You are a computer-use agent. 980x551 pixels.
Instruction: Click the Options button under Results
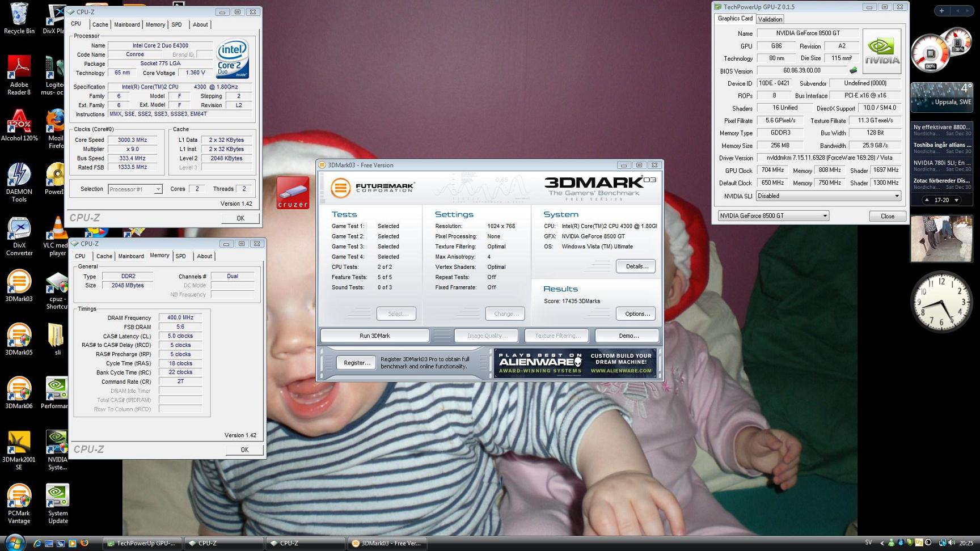coord(636,314)
